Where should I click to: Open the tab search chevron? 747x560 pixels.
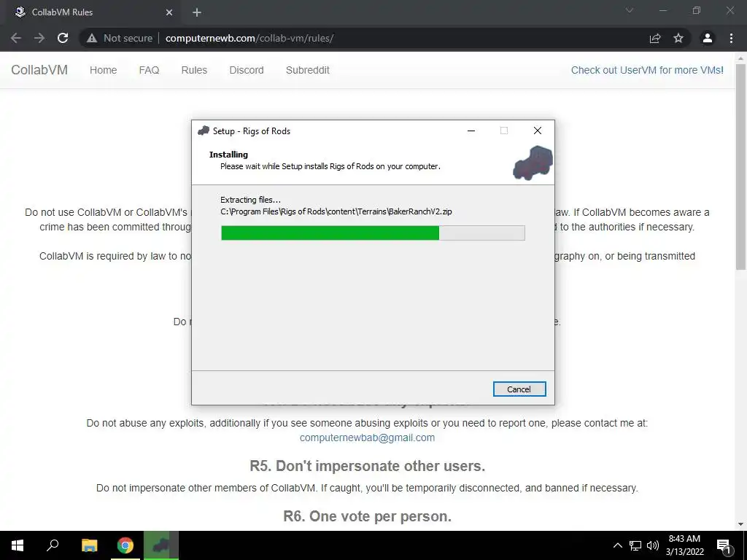click(630, 10)
